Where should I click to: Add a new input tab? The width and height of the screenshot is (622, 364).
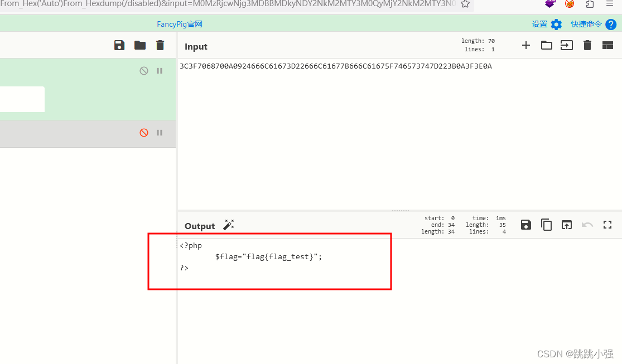pos(526,45)
